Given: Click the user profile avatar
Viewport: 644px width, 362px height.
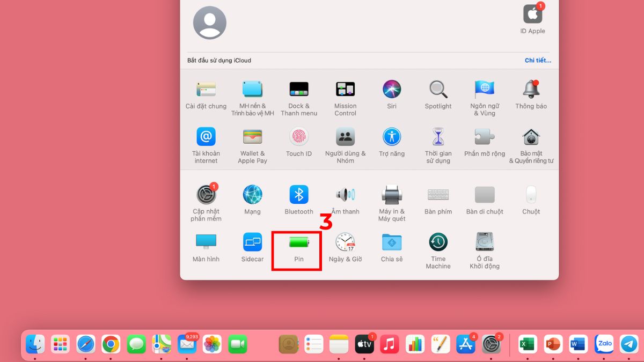Looking at the screenshot, I should (x=209, y=22).
